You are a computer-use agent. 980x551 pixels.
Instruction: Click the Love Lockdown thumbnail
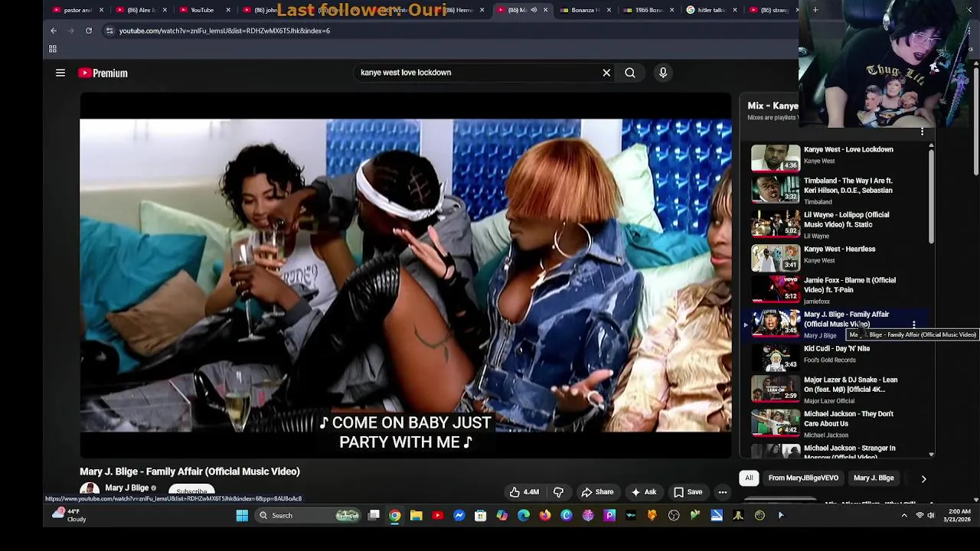pyautogui.click(x=776, y=158)
